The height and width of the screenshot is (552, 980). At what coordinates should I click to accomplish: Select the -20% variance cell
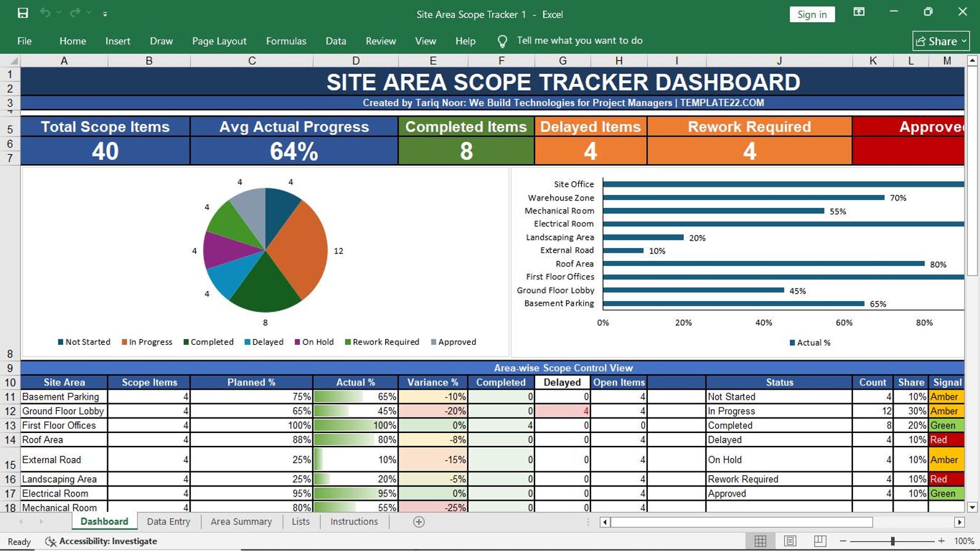(x=433, y=411)
